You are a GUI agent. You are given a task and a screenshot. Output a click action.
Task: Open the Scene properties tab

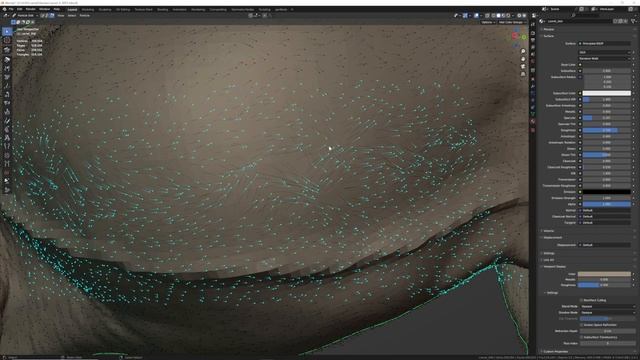click(x=533, y=54)
